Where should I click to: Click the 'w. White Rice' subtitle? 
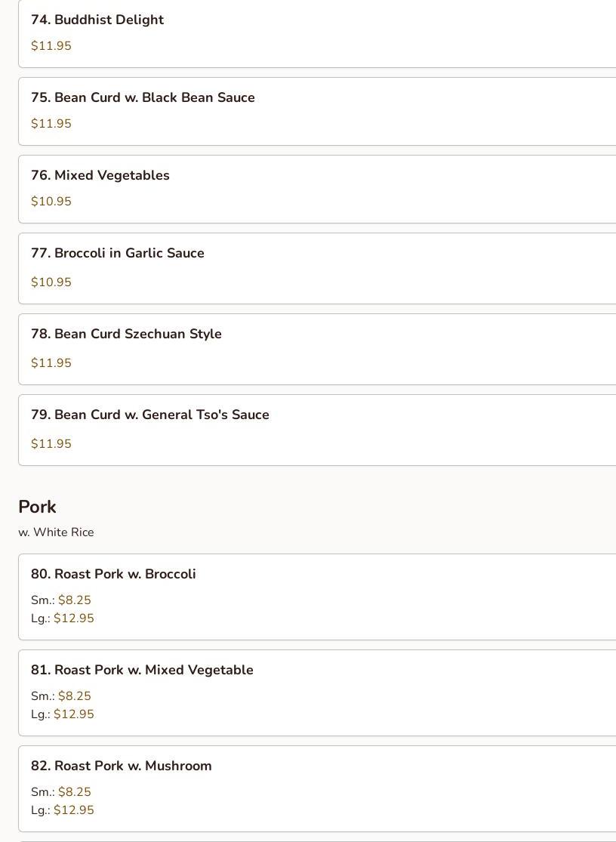point(57,532)
